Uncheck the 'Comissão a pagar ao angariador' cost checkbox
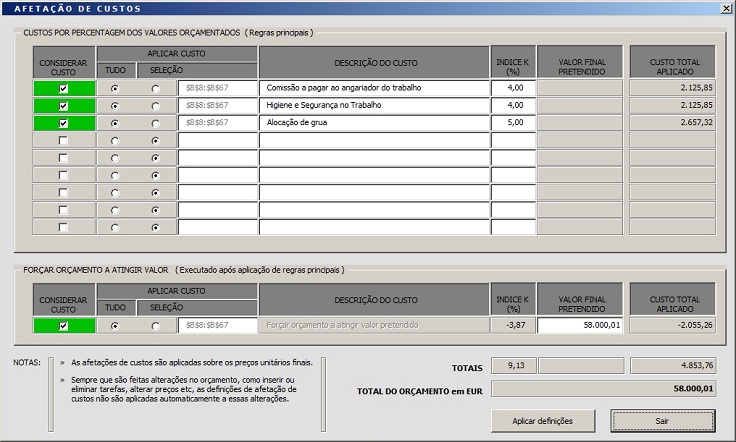 64,89
